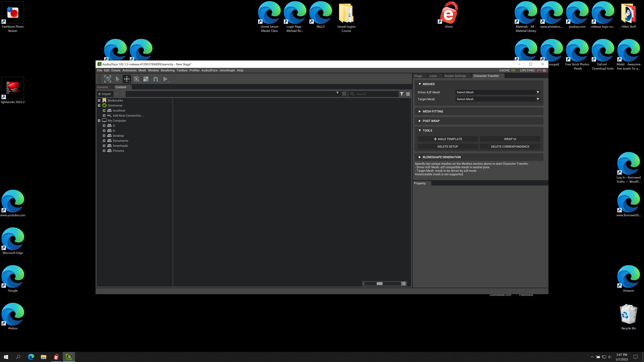Select the Rotate tool in toolbar

[x=136, y=79]
